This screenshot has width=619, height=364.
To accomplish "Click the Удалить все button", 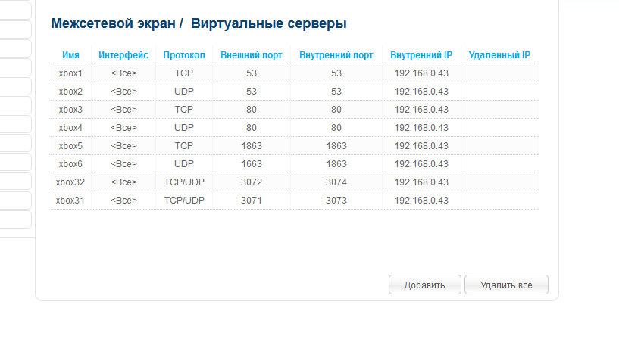I will 506,285.
